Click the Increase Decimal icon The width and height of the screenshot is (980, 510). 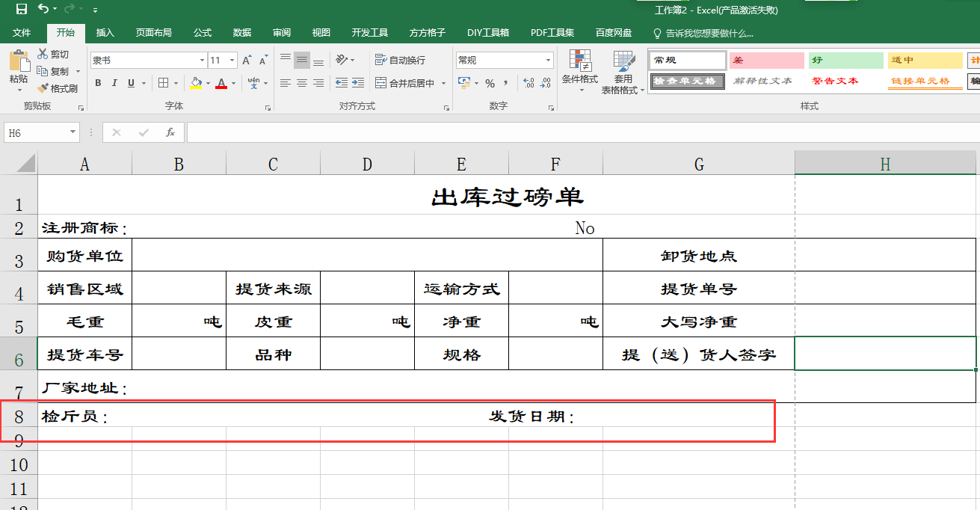click(x=528, y=83)
